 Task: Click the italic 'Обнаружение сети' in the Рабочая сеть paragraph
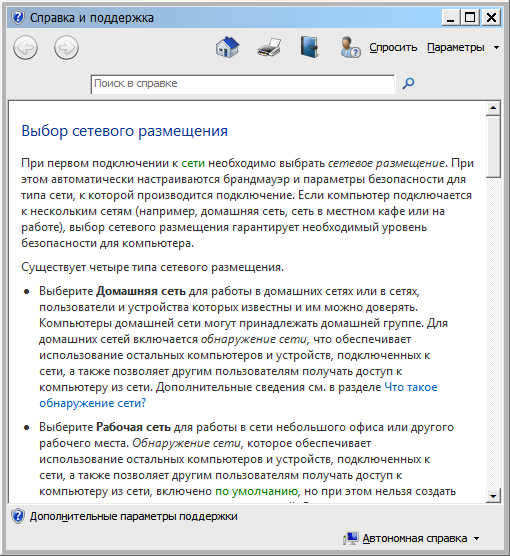[186, 443]
